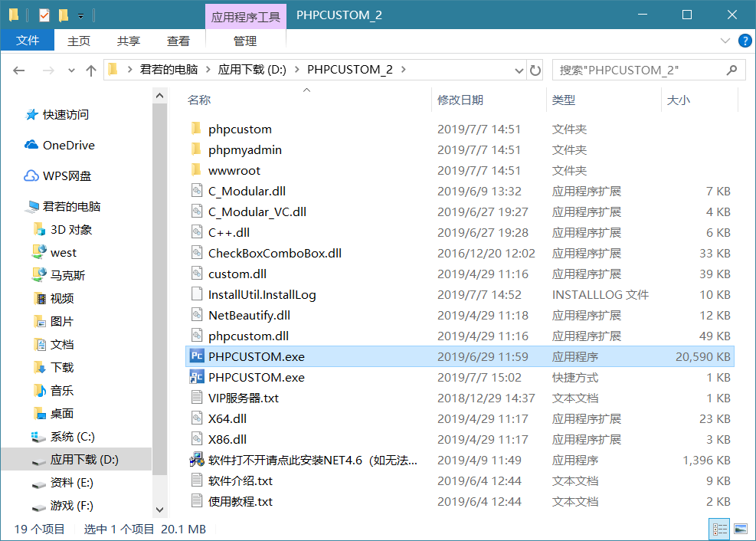Select the 资料 (E:) drive

[x=63, y=483]
